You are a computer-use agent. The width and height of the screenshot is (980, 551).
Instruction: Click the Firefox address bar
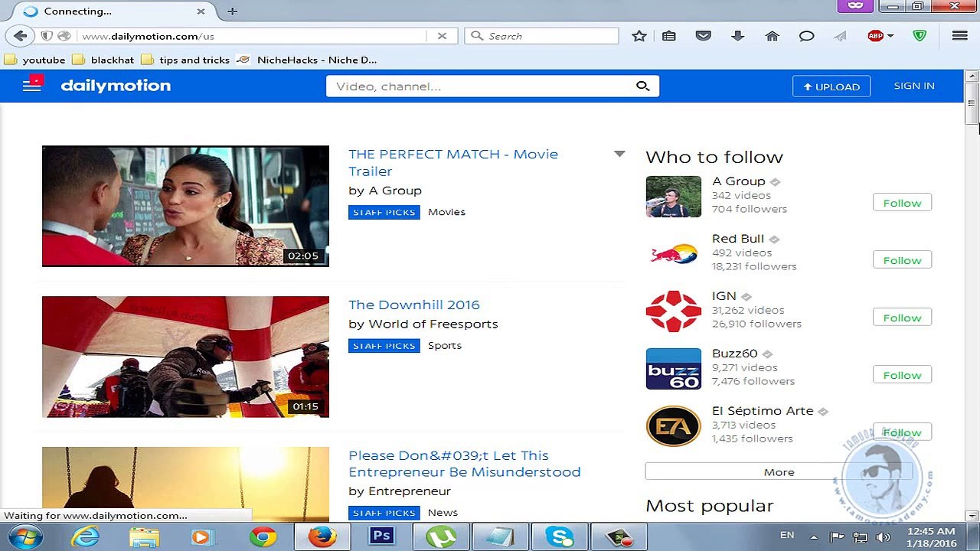click(x=253, y=36)
